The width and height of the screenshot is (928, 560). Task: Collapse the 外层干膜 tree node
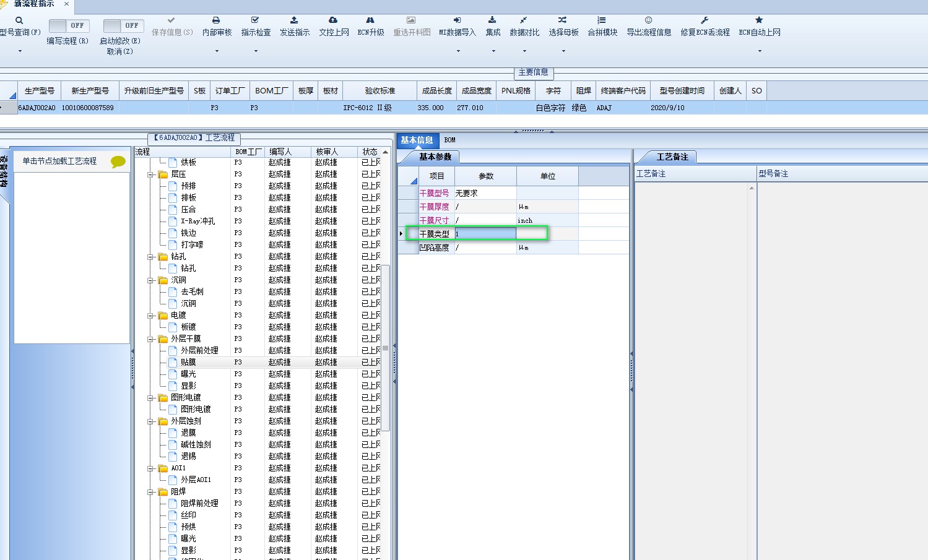pos(150,339)
